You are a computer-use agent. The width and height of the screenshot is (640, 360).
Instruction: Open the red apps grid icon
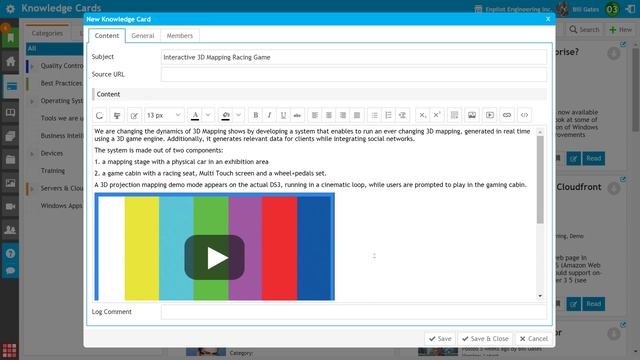click(9, 351)
